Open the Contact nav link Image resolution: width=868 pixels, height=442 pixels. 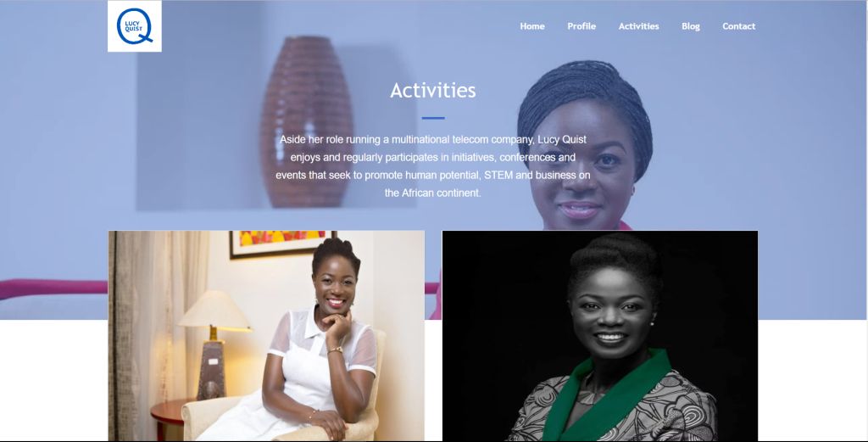(x=738, y=26)
